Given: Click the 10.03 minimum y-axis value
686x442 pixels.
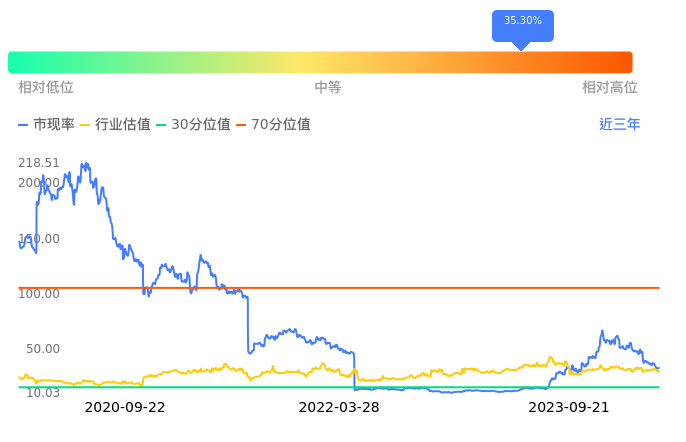Looking at the screenshot, I should [42, 393].
